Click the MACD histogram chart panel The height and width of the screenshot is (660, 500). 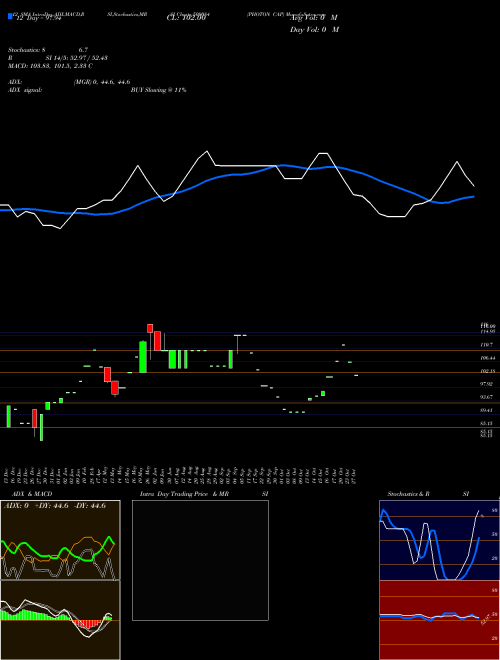point(60,620)
